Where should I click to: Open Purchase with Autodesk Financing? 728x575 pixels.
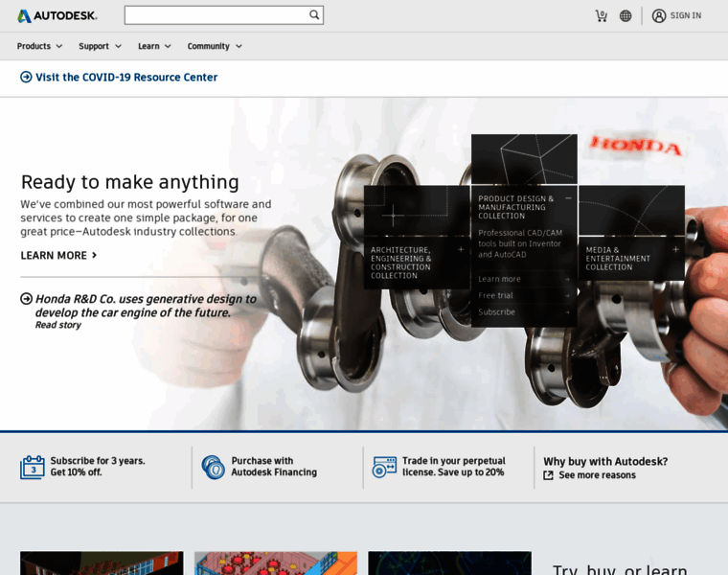(x=274, y=467)
